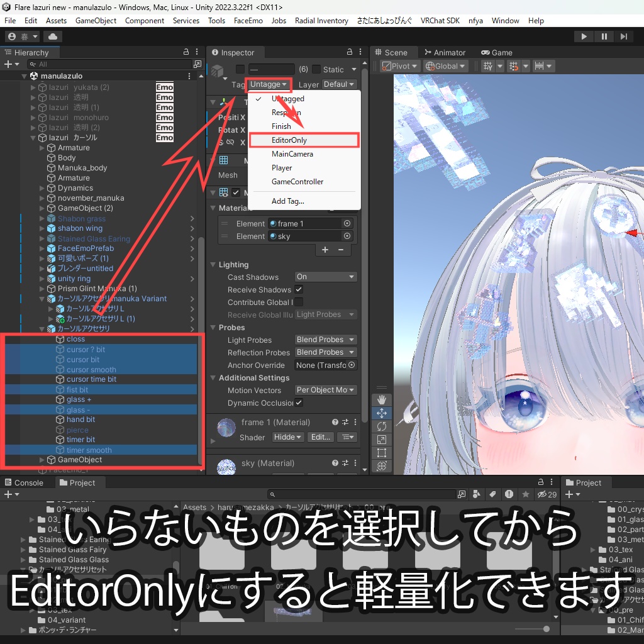Select the Move tool in Scene
The width and height of the screenshot is (644, 644).
[x=382, y=413]
